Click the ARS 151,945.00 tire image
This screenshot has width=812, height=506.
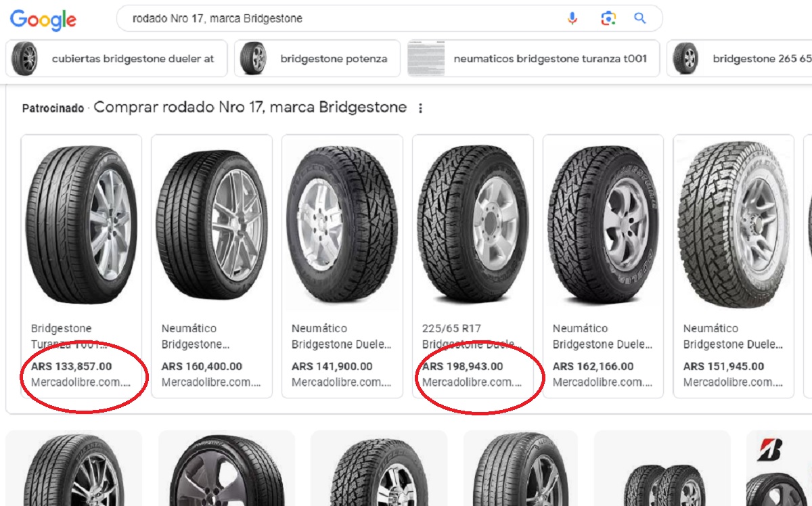734,223
